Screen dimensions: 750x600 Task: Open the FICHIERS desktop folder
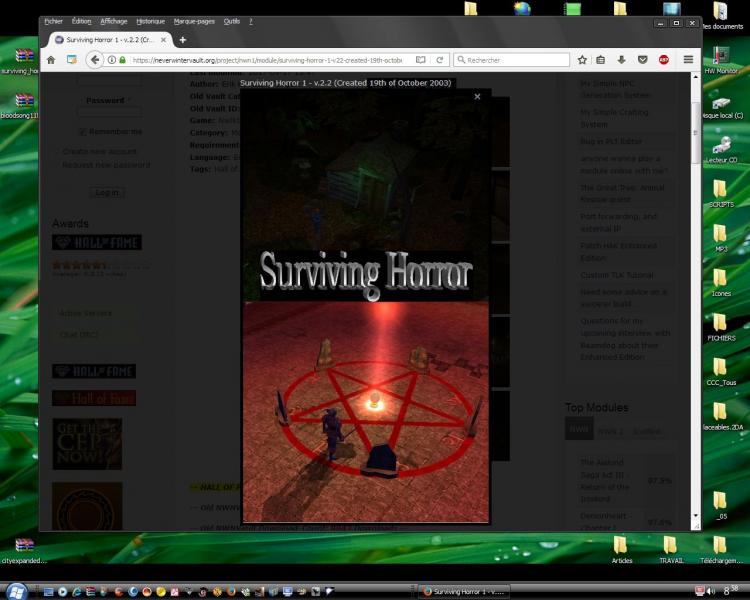coord(721,327)
